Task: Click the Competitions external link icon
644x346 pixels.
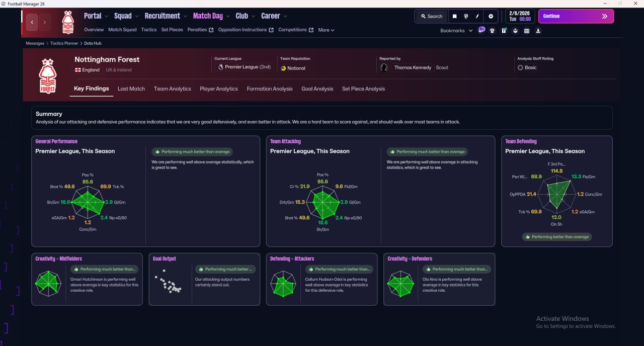Action: tap(311, 30)
